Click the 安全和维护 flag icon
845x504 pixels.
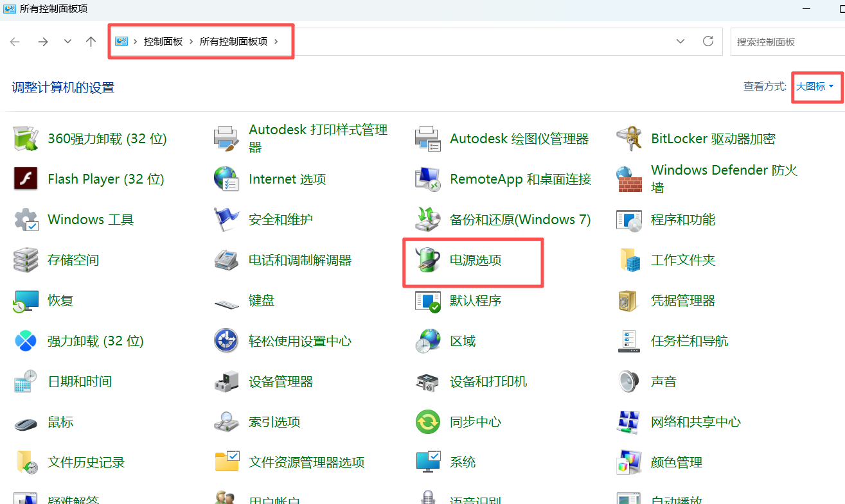click(227, 220)
